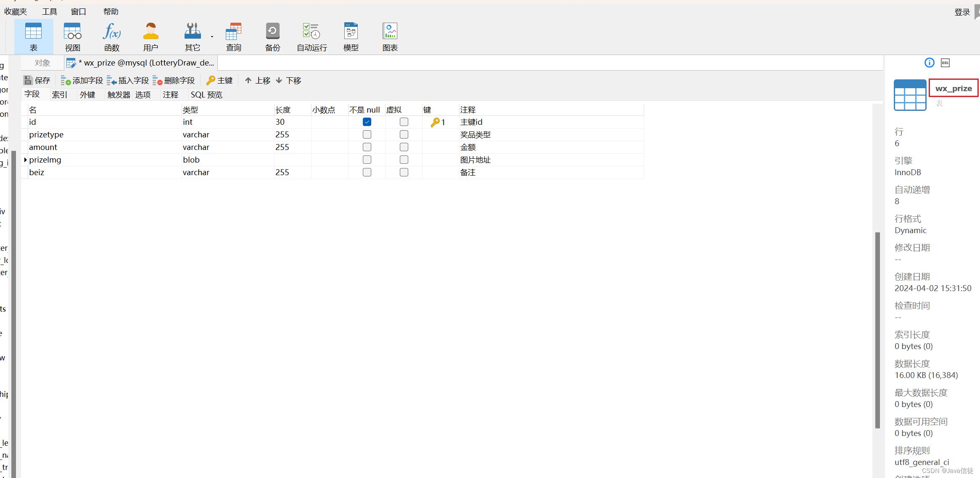Screen dimensions: 980x478
Task: Click the prizeImg row indicator arrow
Action: pyautogui.click(x=26, y=160)
